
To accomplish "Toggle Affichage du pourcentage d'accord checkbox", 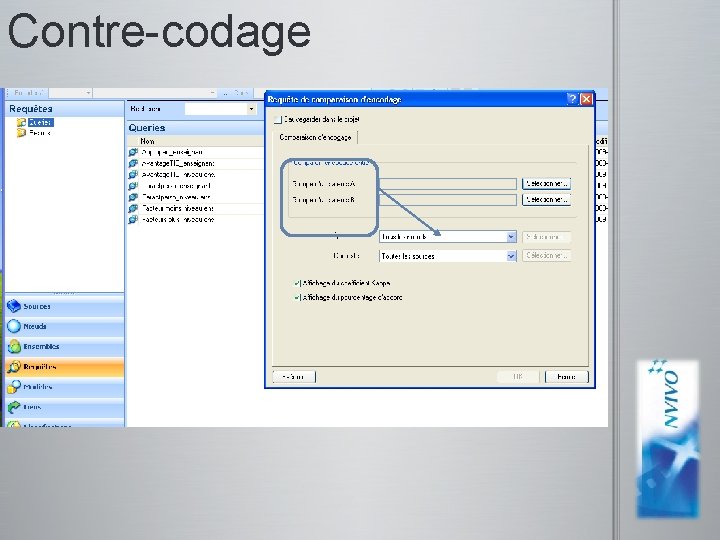I will 297,298.
